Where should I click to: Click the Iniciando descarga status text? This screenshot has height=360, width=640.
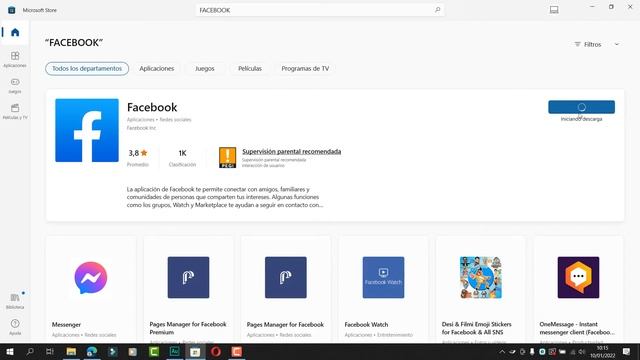(581, 119)
